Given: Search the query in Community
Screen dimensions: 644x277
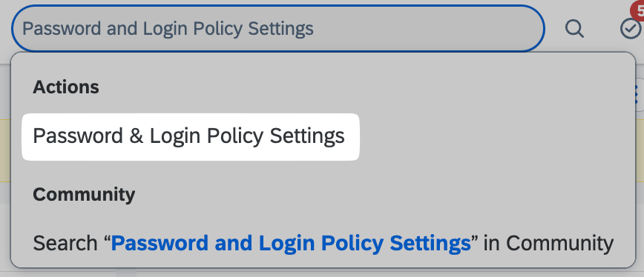Looking at the screenshot, I should point(323,243).
